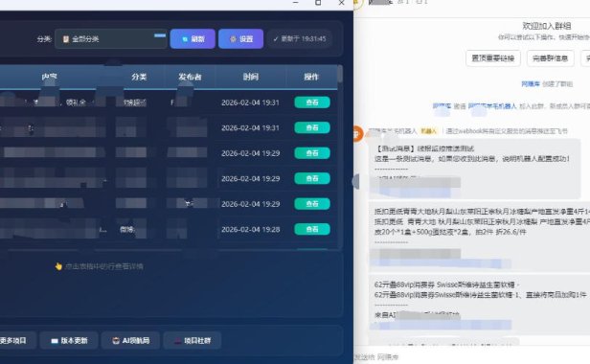Image resolution: width=590 pixels, height=364 pixels.
Task: Click the pointing hand icon in the hint text
Action: (x=58, y=266)
